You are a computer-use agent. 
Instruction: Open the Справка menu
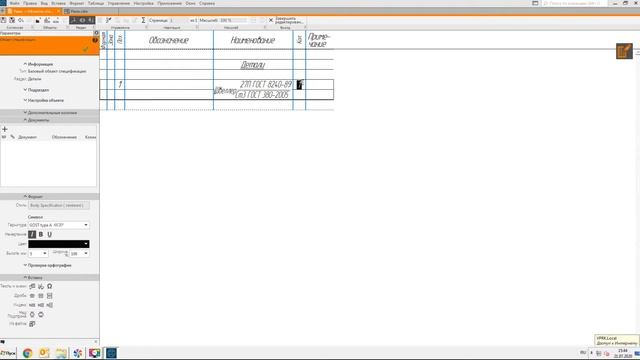[x=207, y=3]
